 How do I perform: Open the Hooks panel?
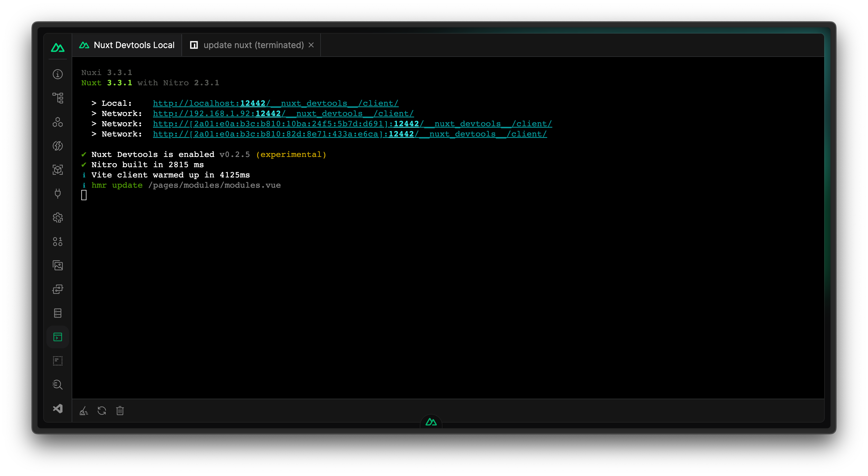pos(58,241)
